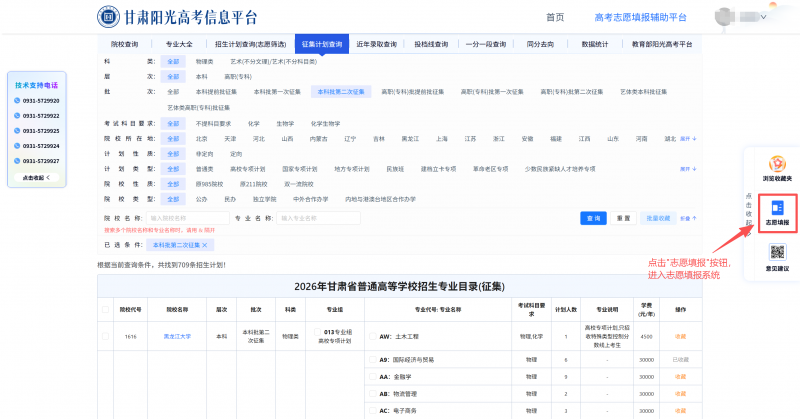800x419 pixels.
Task: Collapse the 技术支持电话 panel via 点击收起
Action: click(x=36, y=178)
